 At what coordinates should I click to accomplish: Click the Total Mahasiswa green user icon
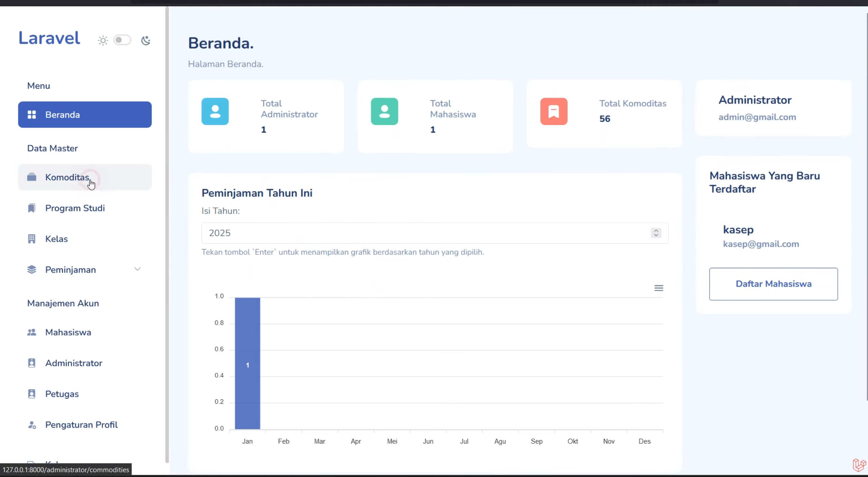point(384,111)
